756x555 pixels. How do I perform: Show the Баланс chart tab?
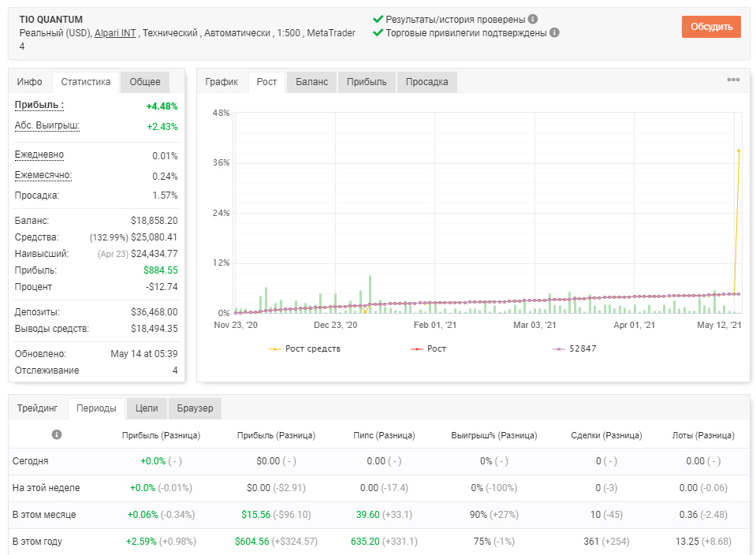click(311, 81)
